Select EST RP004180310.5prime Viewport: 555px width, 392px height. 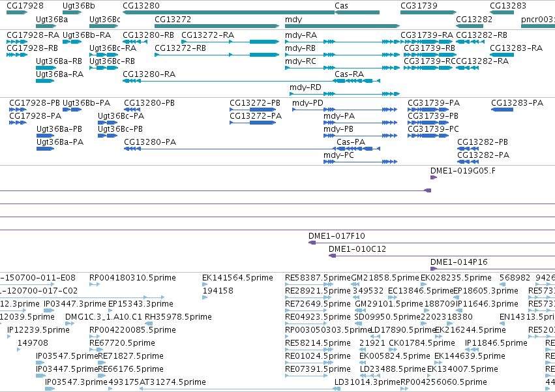pyautogui.click(x=132, y=278)
